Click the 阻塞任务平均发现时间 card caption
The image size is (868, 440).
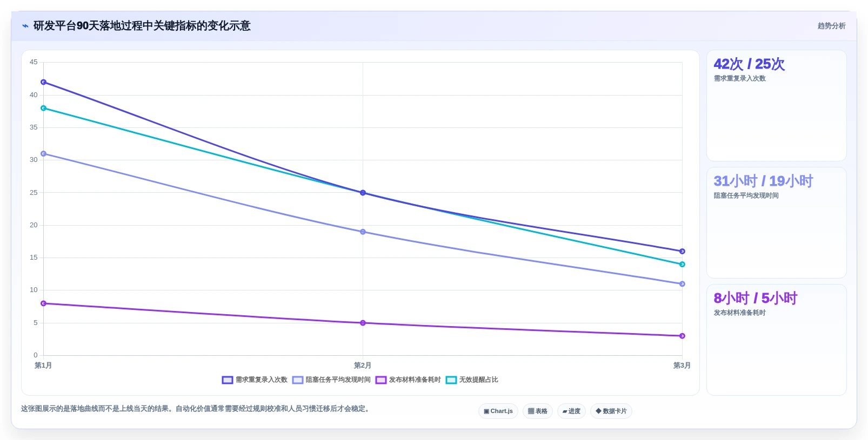(746, 195)
